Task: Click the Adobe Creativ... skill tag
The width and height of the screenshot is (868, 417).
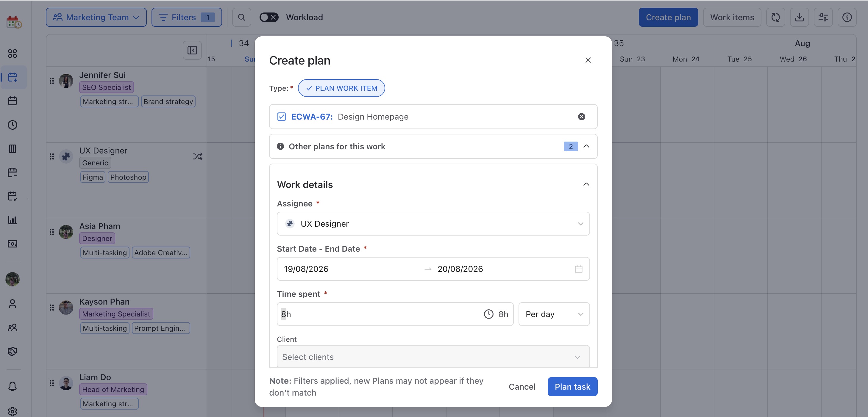Action: pos(161,253)
